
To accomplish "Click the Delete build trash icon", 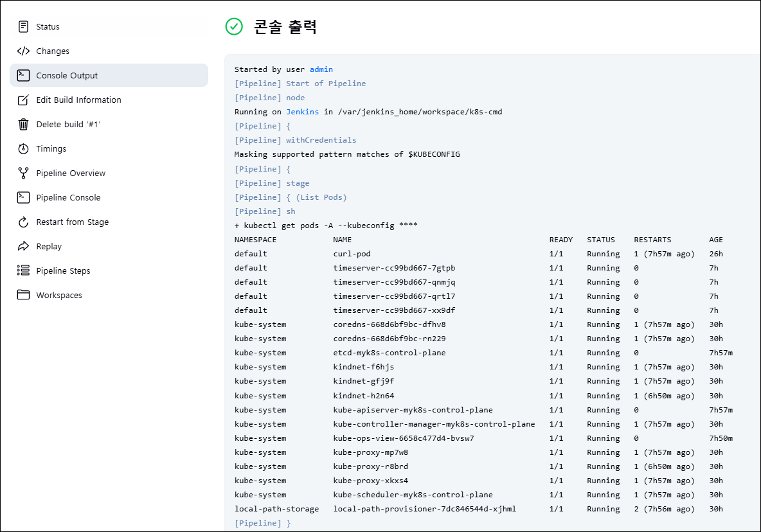I will [23, 124].
